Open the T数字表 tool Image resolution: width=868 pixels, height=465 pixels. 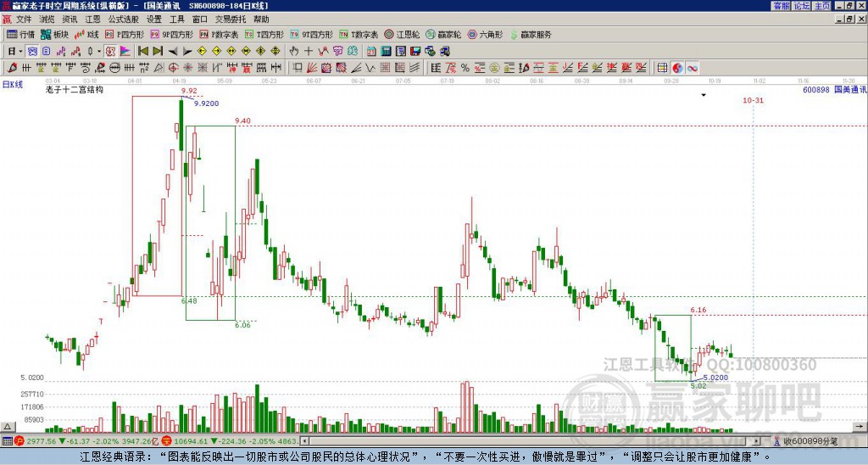[359, 34]
